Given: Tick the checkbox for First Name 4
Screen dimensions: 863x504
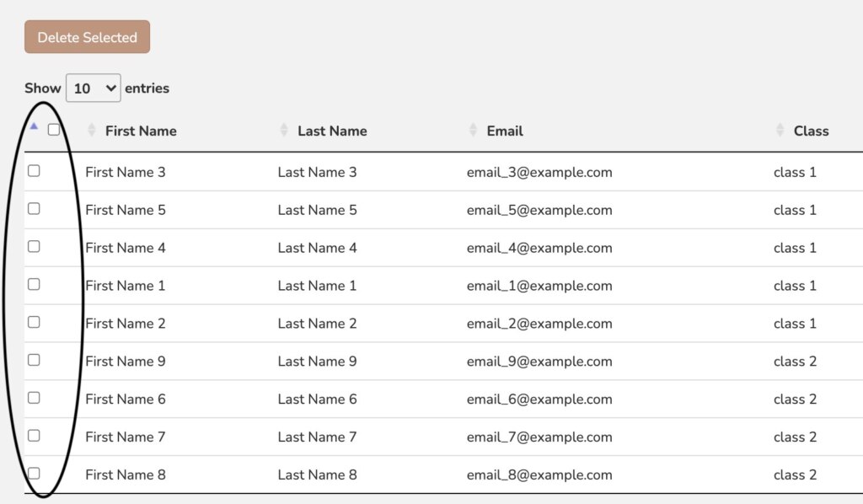Looking at the screenshot, I should click(x=34, y=246).
